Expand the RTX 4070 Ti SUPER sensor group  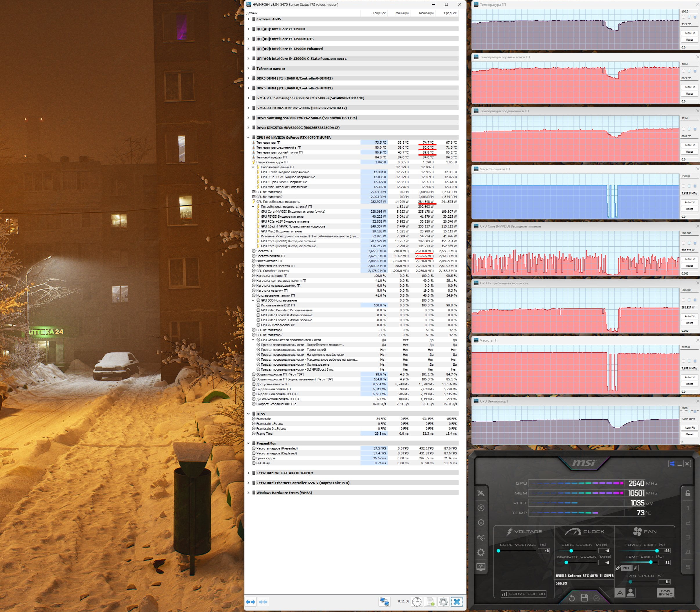[x=249, y=138]
